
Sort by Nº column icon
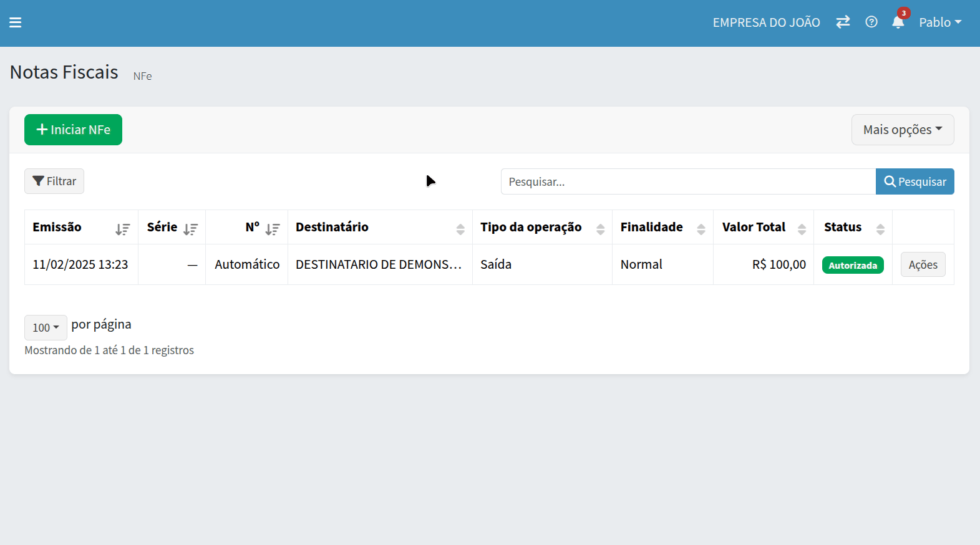272,229
